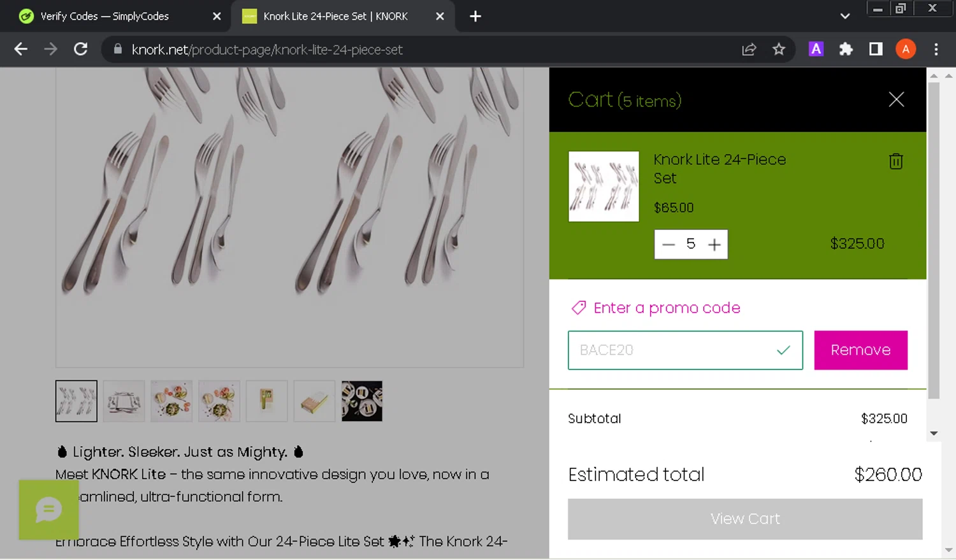Select the third food plate thumbnail
Image resolution: width=956 pixels, height=560 pixels.
[171, 401]
